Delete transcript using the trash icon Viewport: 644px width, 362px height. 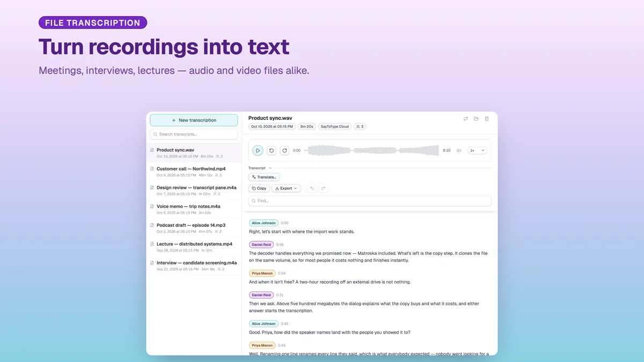(487, 119)
